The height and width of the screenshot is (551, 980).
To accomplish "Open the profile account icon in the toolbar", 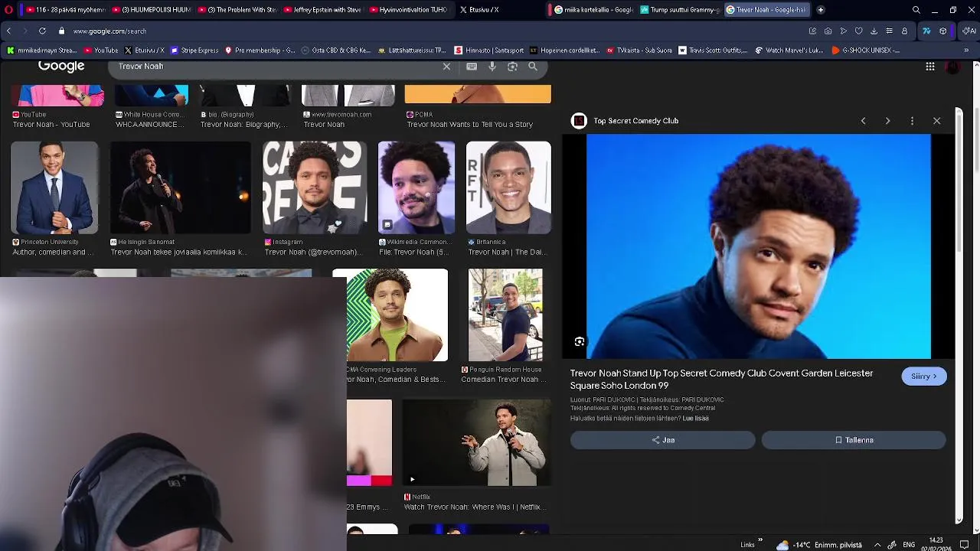I will click(x=904, y=31).
